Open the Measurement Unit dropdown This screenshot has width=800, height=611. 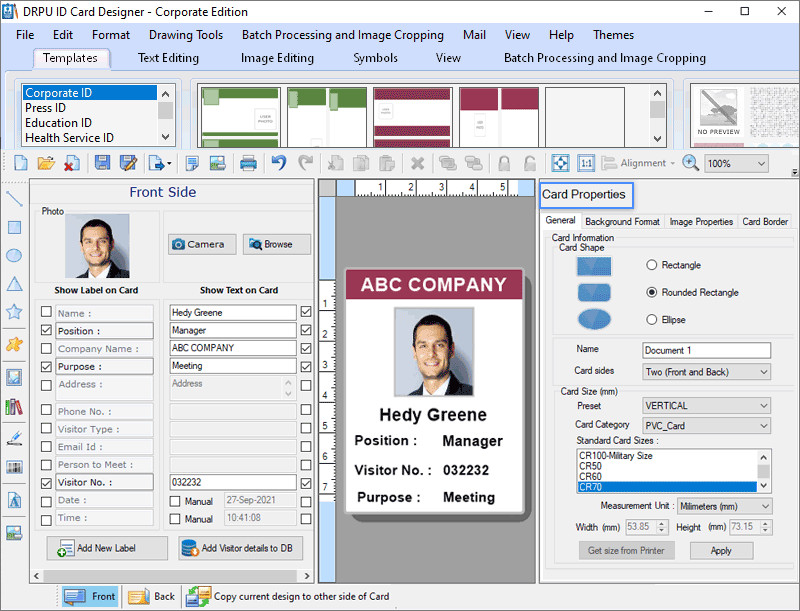pos(724,506)
